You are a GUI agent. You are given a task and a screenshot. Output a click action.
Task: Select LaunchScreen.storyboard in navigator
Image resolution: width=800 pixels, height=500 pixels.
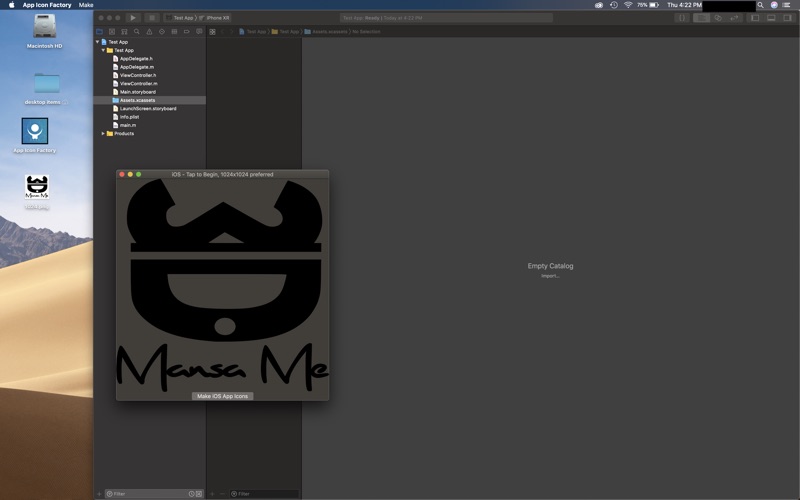coord(149,109)
